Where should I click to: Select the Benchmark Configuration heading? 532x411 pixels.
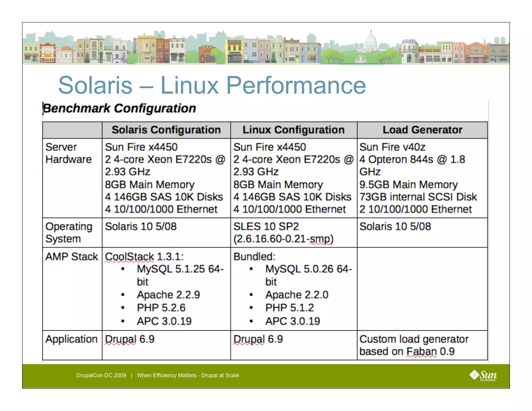(x=119, y=108)
